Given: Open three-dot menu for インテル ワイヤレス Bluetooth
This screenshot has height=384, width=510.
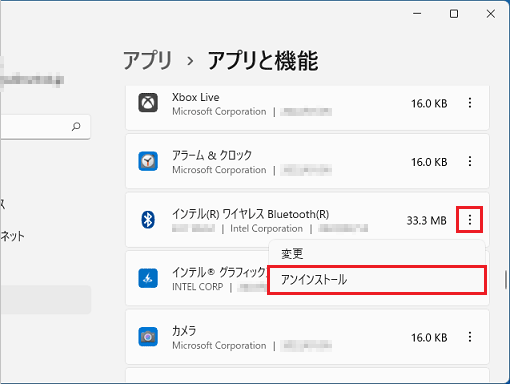Looking at the screenshot, I should coord(470,220).
